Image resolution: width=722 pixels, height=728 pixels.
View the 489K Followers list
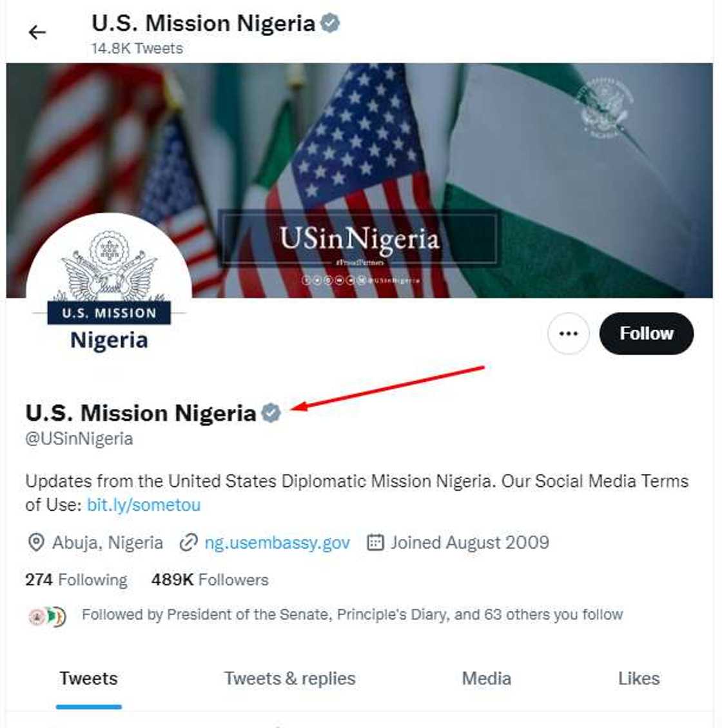point(210,580)
